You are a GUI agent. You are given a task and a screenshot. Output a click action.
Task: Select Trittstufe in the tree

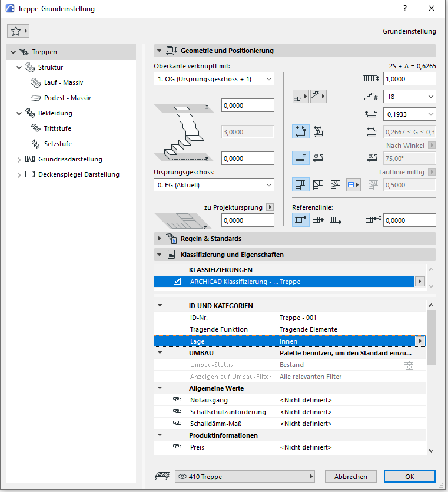tap(57, 128)
